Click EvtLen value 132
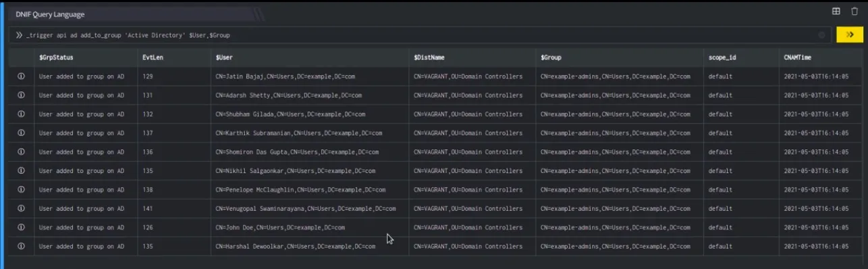 [148, 114]
